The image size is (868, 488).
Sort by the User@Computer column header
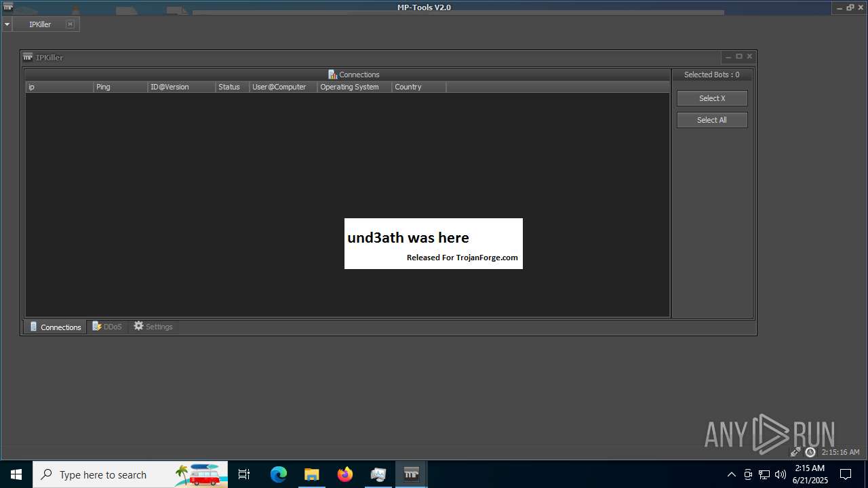tap(283, 87)
